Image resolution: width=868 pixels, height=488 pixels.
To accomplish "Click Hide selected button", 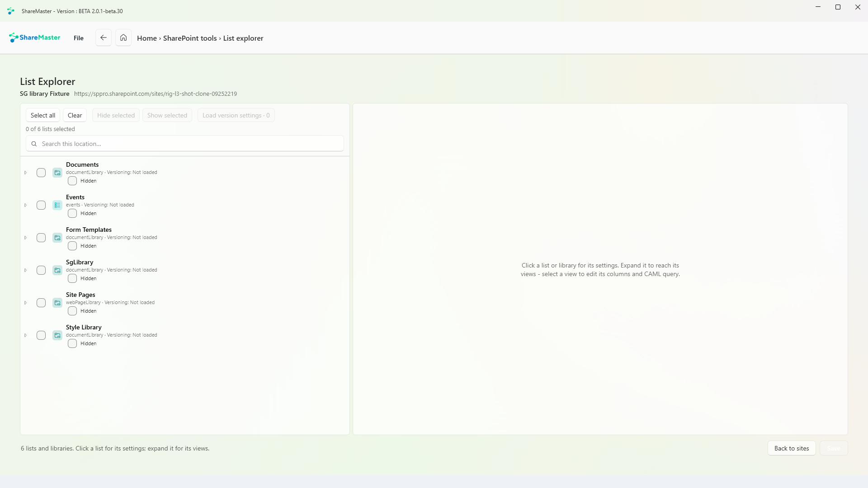I will (x=116, y=115).
